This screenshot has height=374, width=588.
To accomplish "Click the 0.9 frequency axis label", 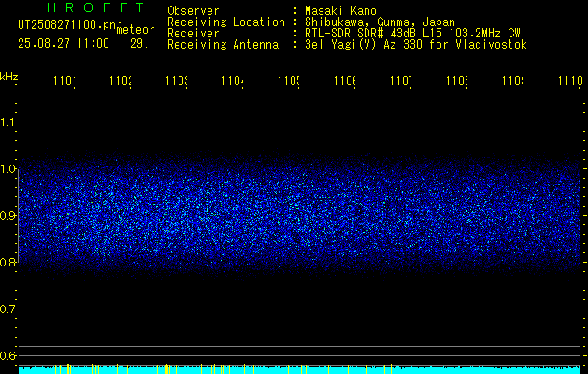I will coord(7,216).
